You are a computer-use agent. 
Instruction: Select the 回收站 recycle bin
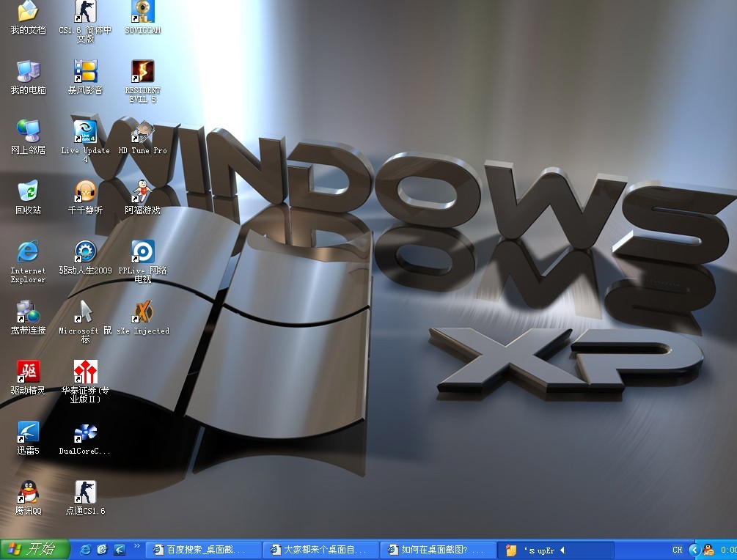point(28,197)
